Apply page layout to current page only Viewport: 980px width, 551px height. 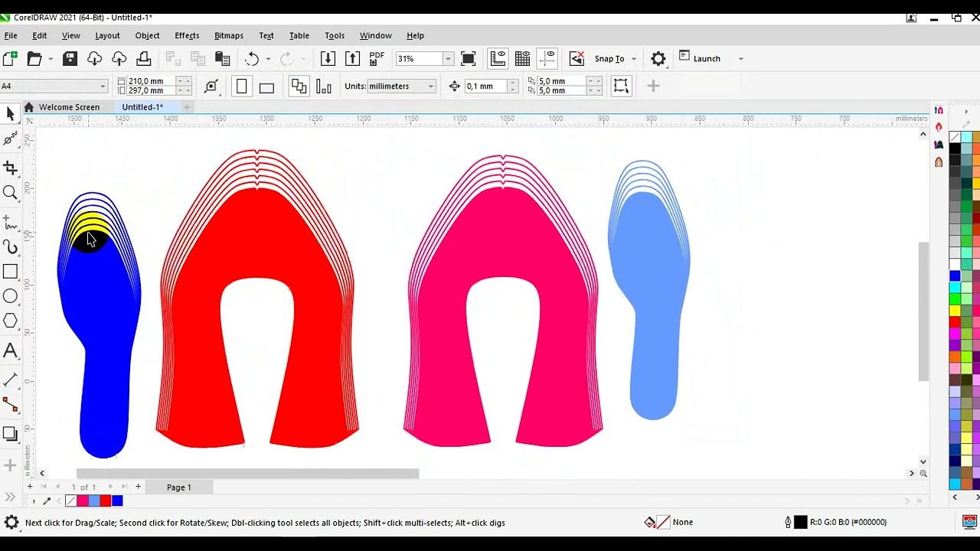point(324,86)
